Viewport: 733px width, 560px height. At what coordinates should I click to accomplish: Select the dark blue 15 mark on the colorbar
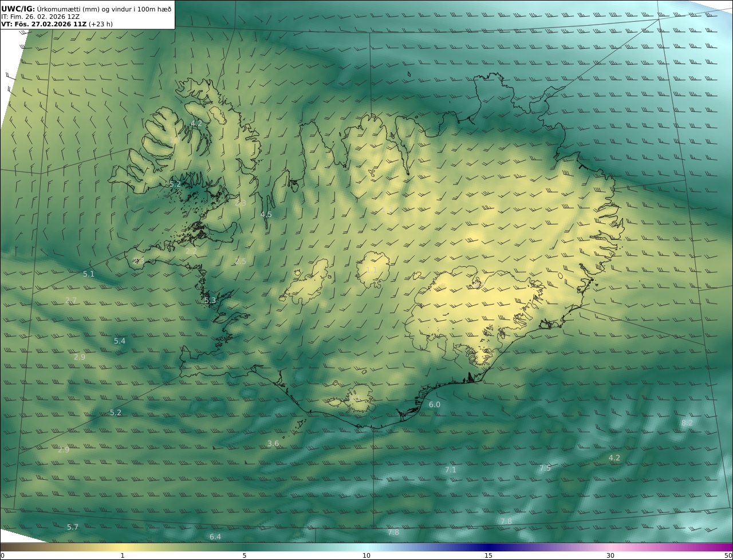click(x=488, y=555)
